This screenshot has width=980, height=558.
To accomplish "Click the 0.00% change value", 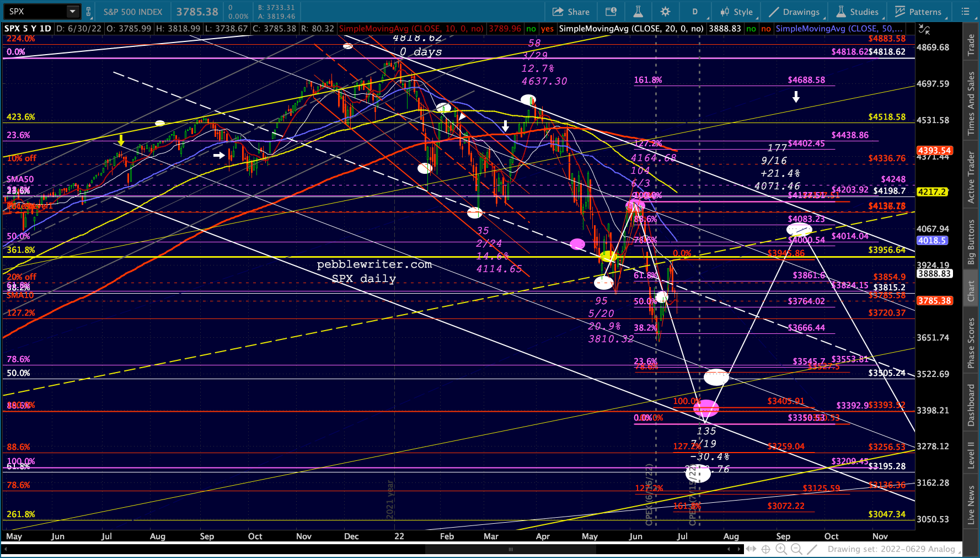I will [x=238, y=17].
